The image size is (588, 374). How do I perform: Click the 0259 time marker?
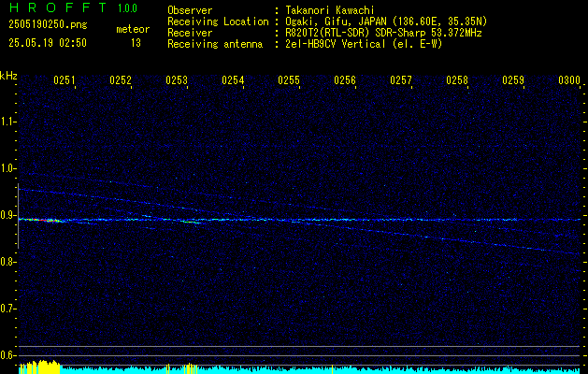[513, 80]
